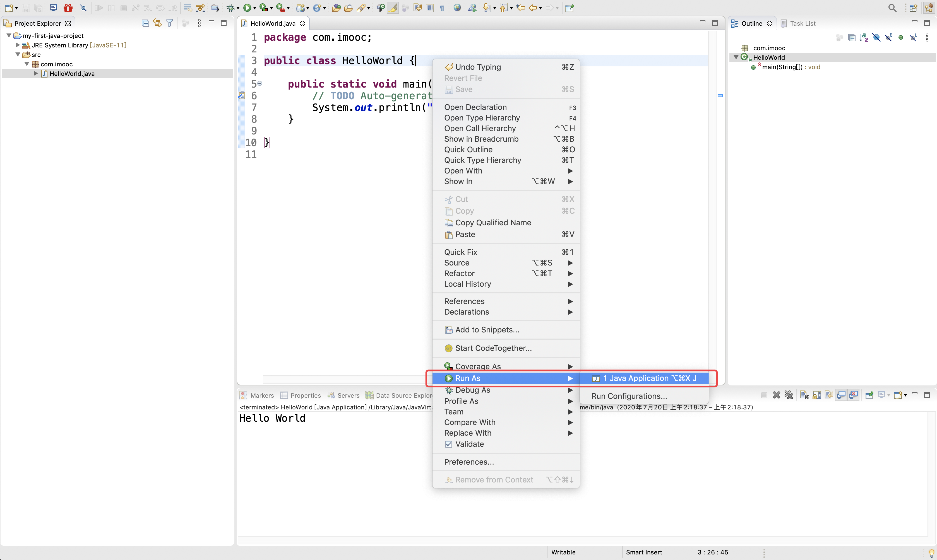This screenshot has height=560, width=937.
Task: Toggle Hide Static Members in Outline toolbar
Action: click(889, 37)
